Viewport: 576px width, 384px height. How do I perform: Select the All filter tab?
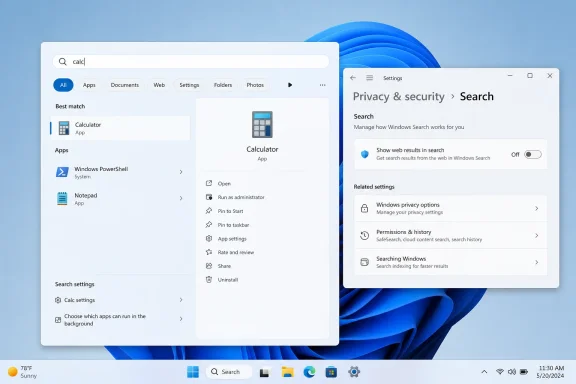click(x=63, y=85)
